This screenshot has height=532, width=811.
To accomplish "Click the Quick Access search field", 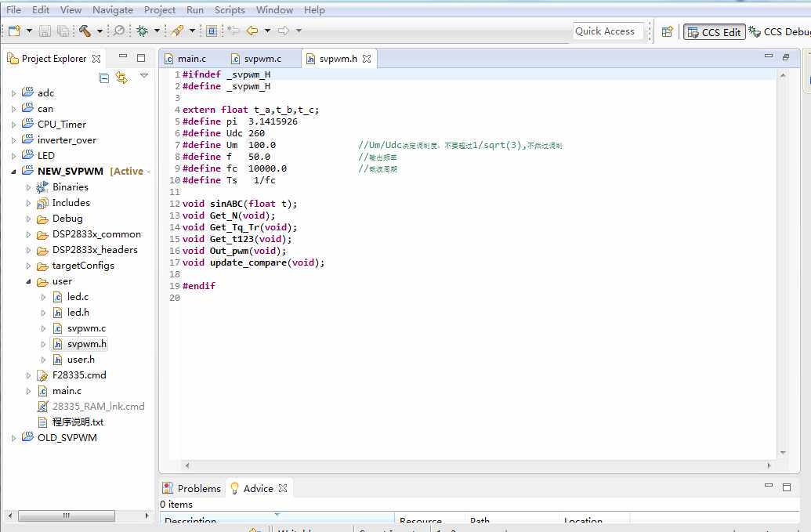I will pos(608,31).
